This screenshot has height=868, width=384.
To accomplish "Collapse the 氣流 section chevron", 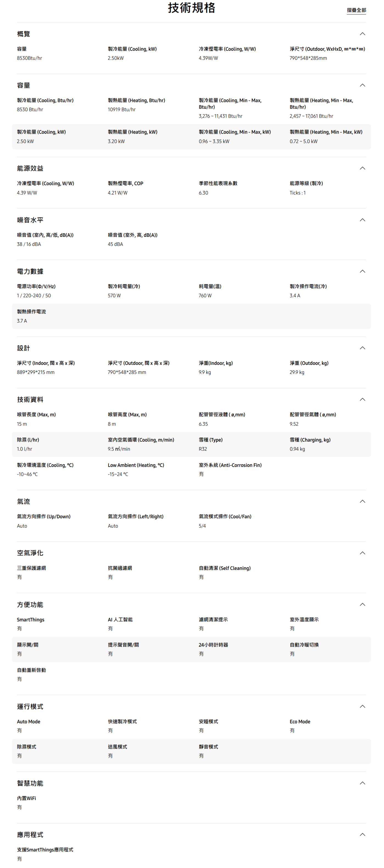I will 362,501.
